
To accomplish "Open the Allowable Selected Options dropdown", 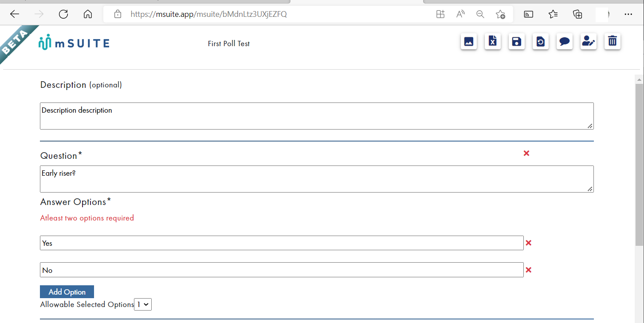I will pyautogui.click(x=142, y=304).
